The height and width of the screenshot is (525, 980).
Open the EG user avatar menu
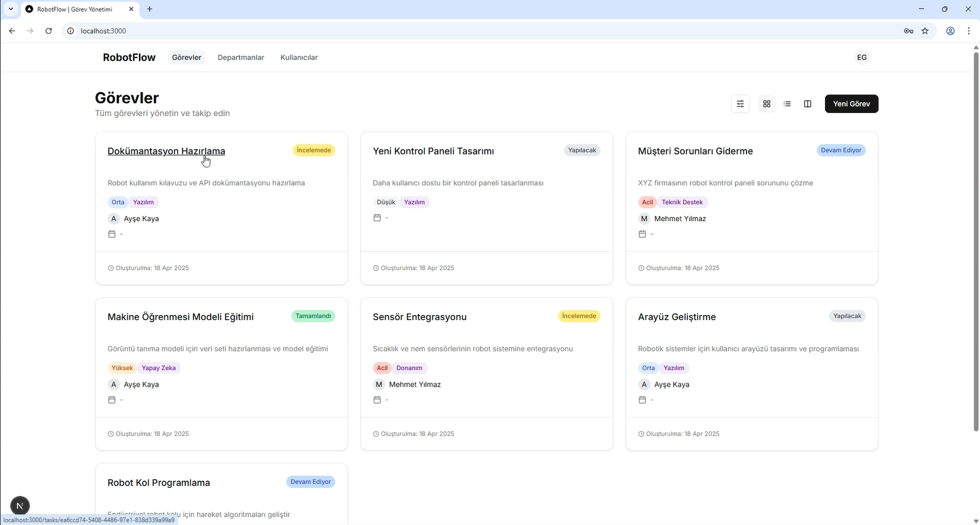pyautogui.click(x=861, y=57)
